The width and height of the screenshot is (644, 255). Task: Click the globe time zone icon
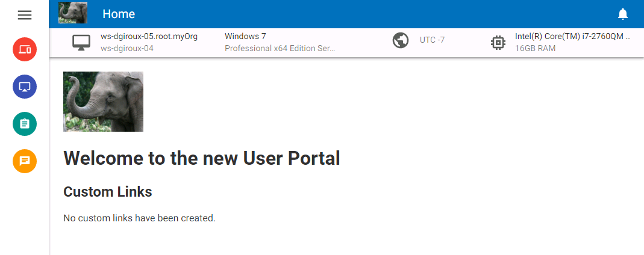click(401, 40)
